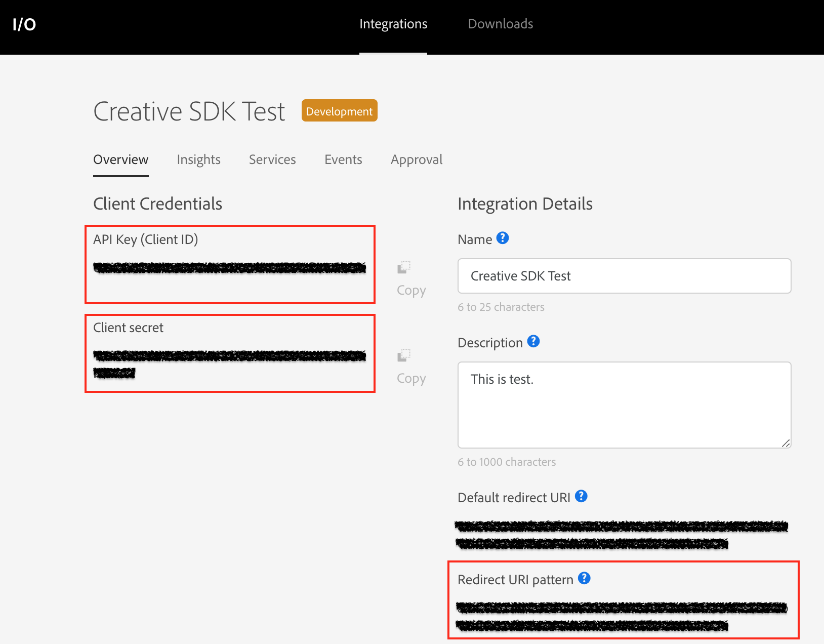The width and height of the screenshot is (824, 644).
Task: Click the Description field label
Action: point(490,343)
